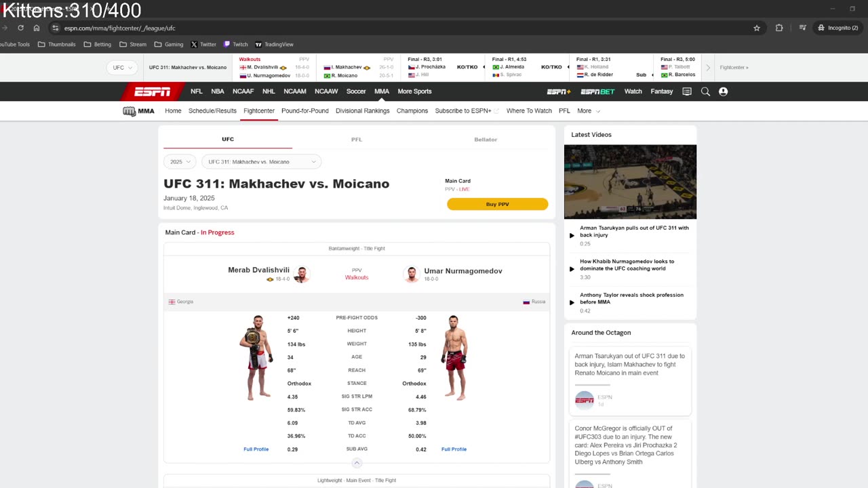Open the NFL menu item

(197, 91)
